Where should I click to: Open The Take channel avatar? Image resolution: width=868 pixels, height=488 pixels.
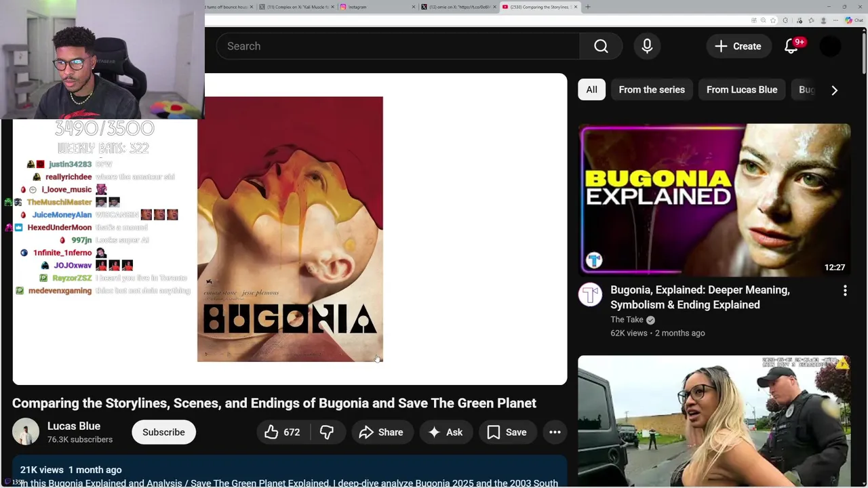(x=590, y=295)
